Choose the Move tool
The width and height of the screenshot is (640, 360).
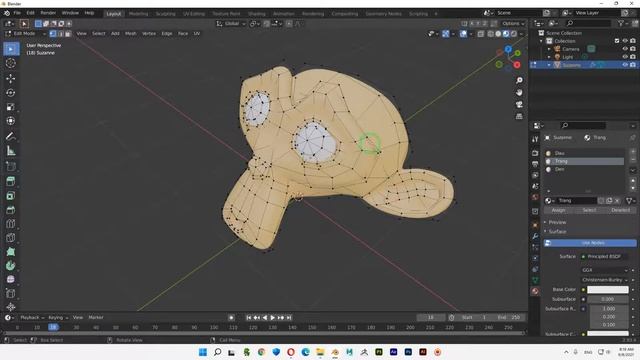pos(11,78)
